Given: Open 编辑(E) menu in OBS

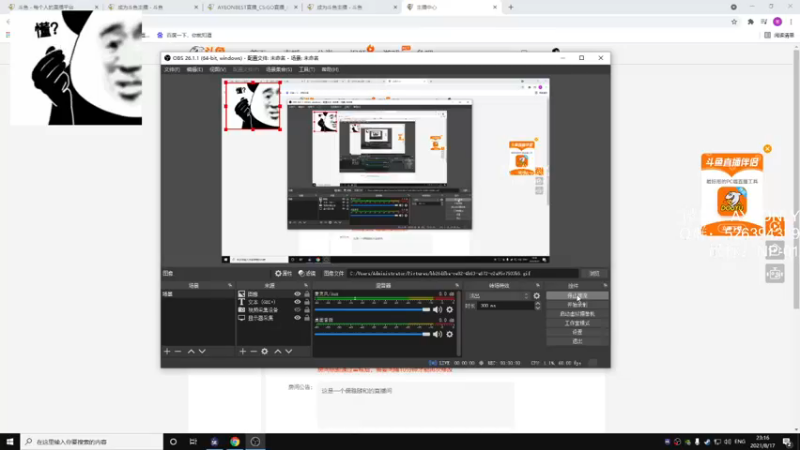Looking at the screenshot, I should click(x=194, y=69).
